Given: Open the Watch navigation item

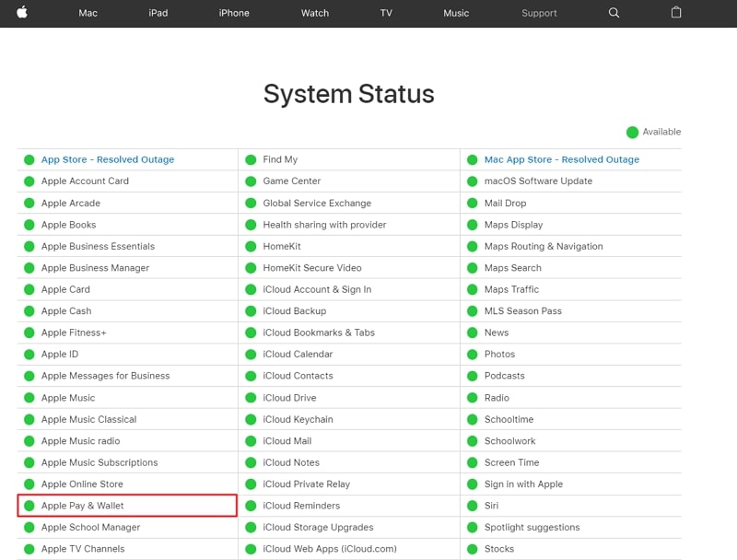Looking at the screenshot, I should [x=315, y=13].
